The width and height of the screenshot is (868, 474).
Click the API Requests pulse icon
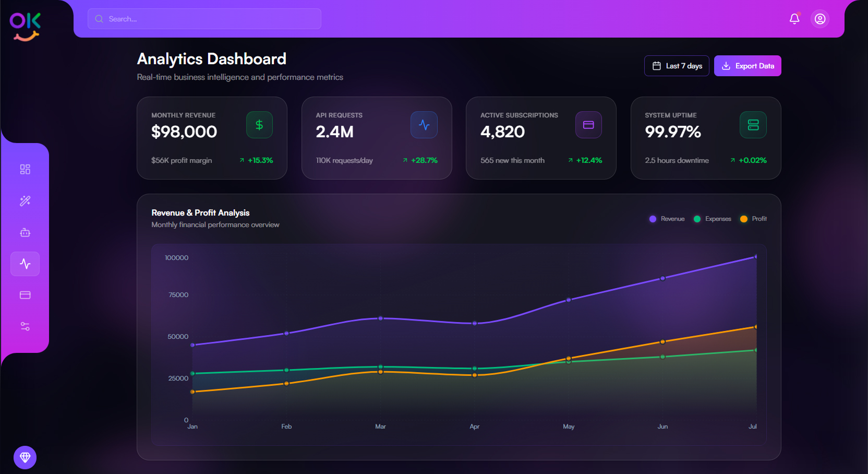tap(424, 125)
